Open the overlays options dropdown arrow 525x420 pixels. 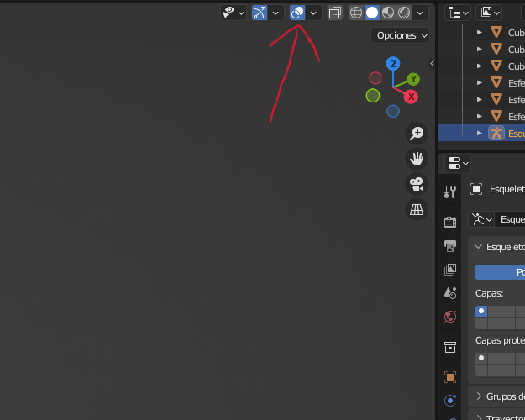[313, 13]
